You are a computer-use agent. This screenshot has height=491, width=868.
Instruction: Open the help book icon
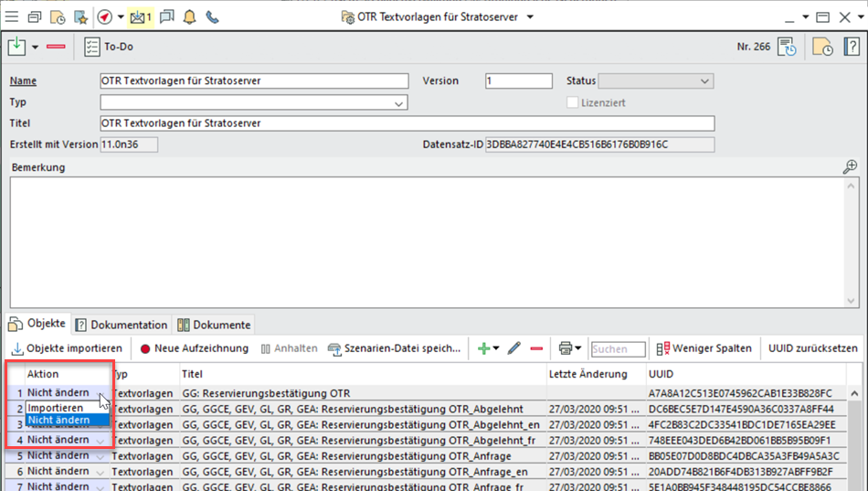coord(851,47)
